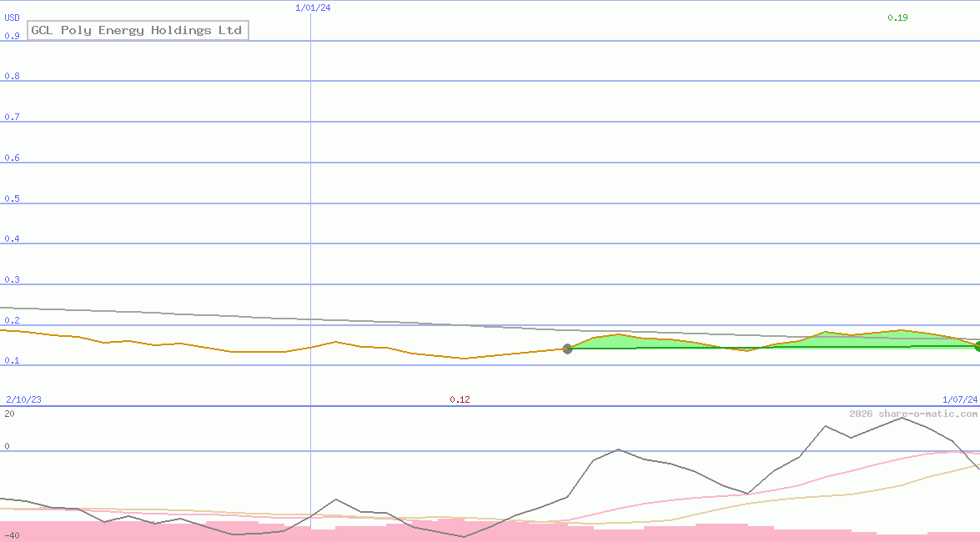Viewport: 980px width, 542px height.
Task: Click the green 0.19 high value label
Action: [x=897, y=18]
